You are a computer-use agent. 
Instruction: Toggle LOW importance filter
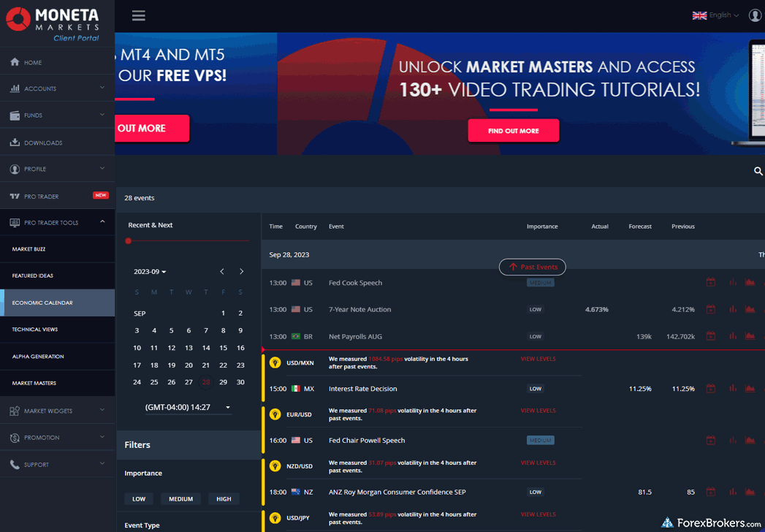[139, 499]
